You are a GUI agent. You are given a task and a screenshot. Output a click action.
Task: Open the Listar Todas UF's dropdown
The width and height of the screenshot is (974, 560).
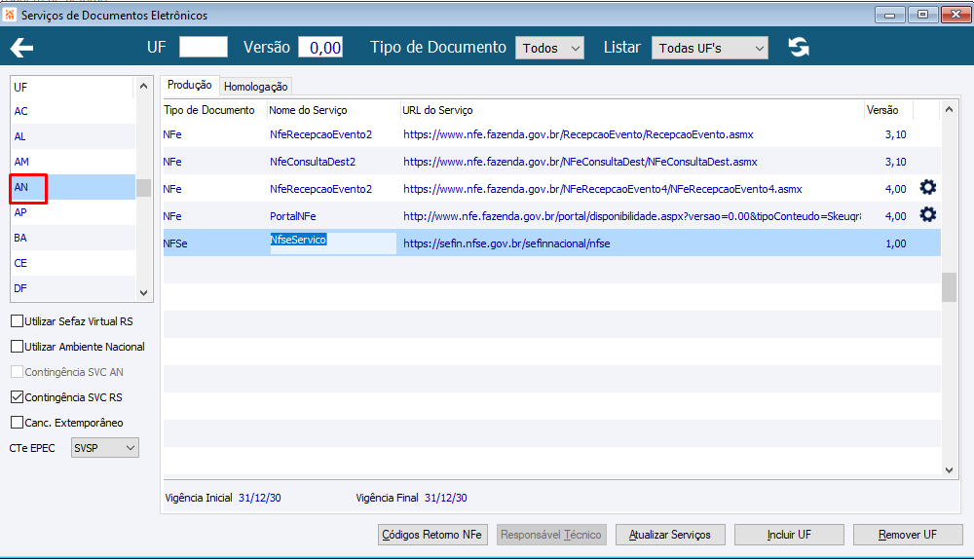(x=709, y=48)
